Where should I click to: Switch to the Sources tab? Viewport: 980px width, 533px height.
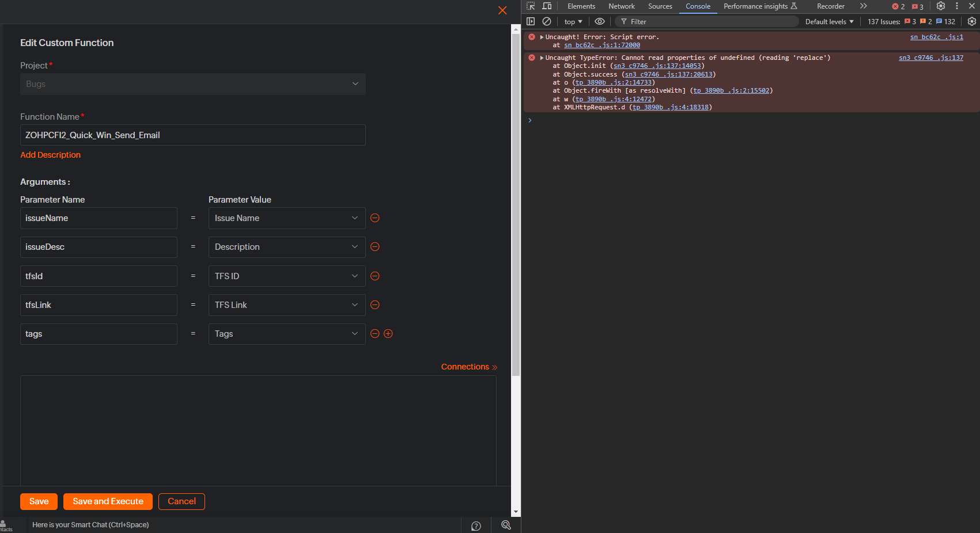pyautogui.click(x=660, y=6)
